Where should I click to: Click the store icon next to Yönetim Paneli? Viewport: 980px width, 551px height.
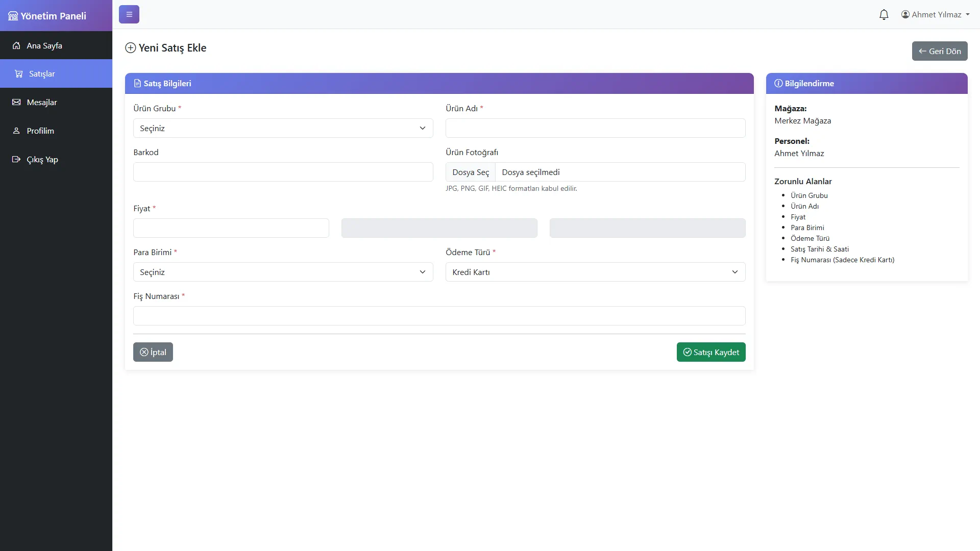point(13,16)
